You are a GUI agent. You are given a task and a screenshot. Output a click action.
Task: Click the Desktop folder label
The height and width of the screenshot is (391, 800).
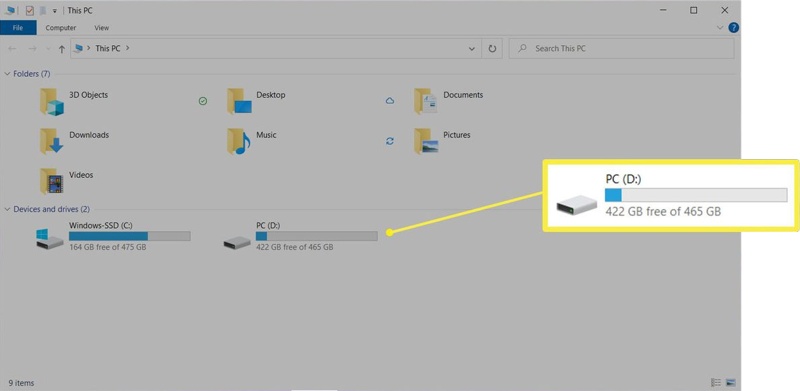coord(270,95)
